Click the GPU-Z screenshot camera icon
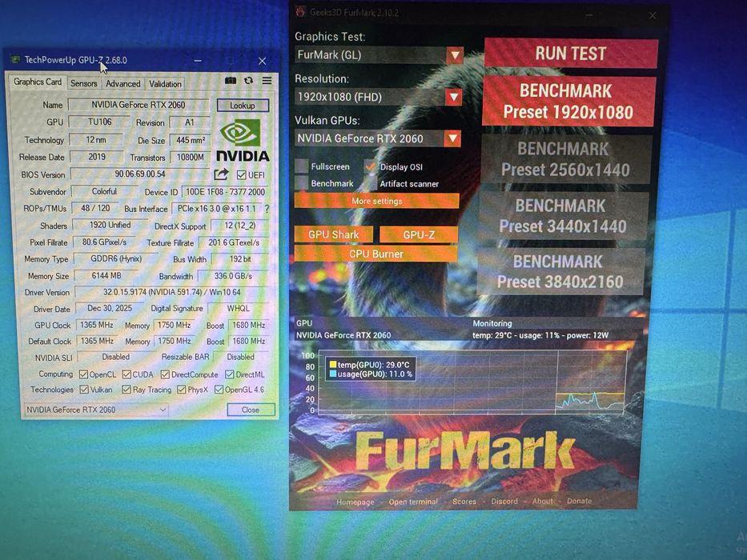Viewport: 747px width, 560px height. (231, 81)
